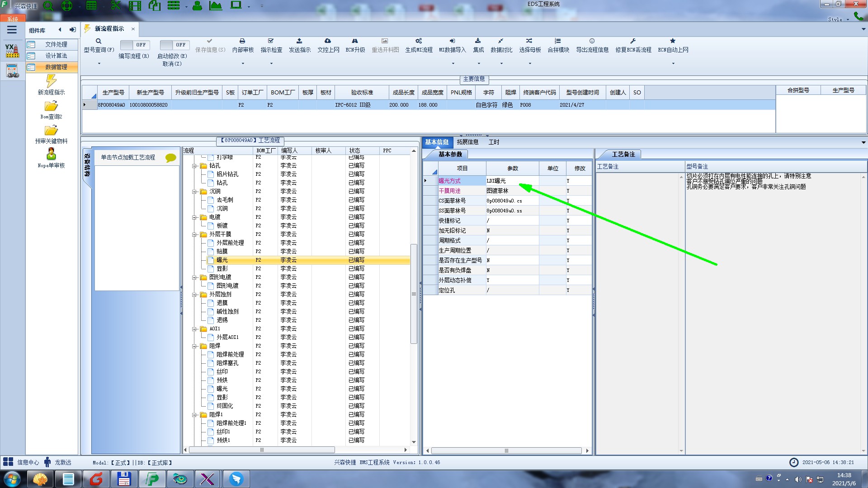The height and width of the screenshot is (488, 868).
Task: Click the 型号查询 search icon
Action: click(99, 41)
